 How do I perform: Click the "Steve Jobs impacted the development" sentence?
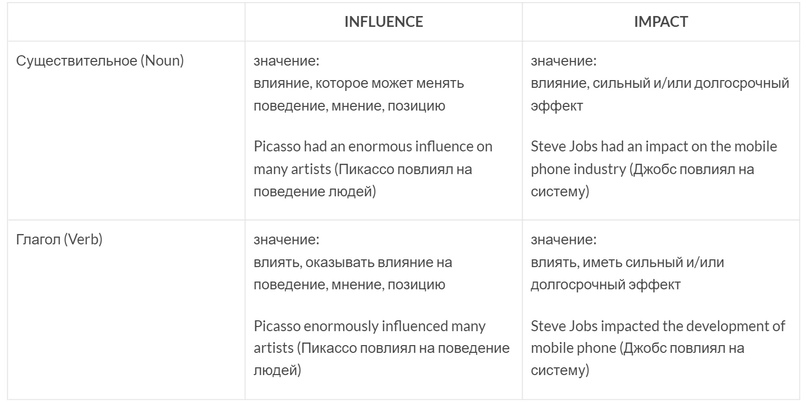tap(658, 348)
